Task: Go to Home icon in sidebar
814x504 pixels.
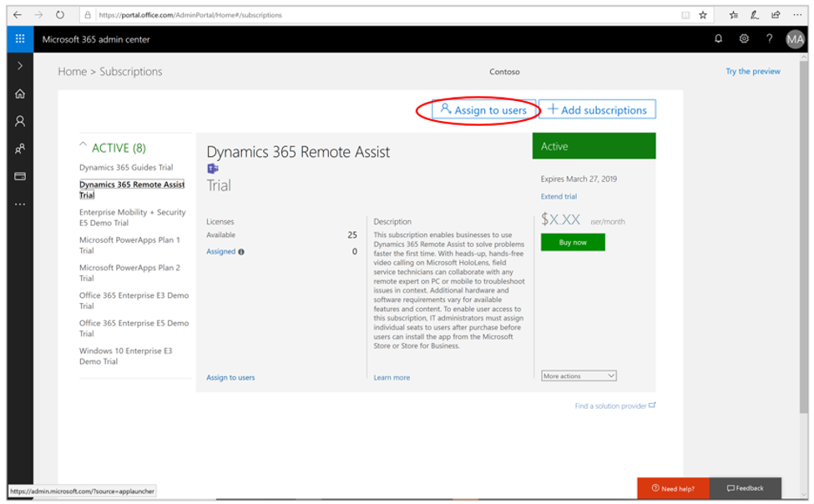Action: [20, 94]
